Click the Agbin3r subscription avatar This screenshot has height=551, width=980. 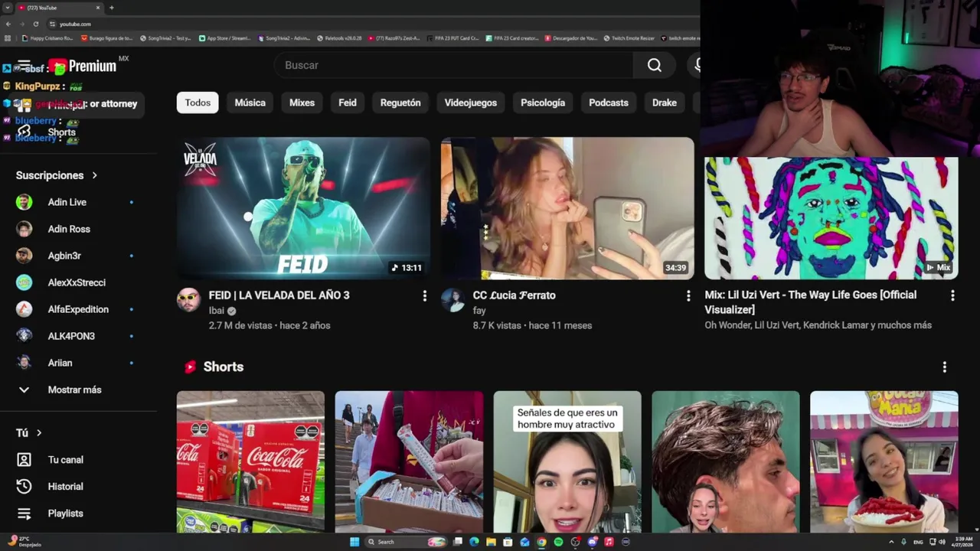coord(24,256)
